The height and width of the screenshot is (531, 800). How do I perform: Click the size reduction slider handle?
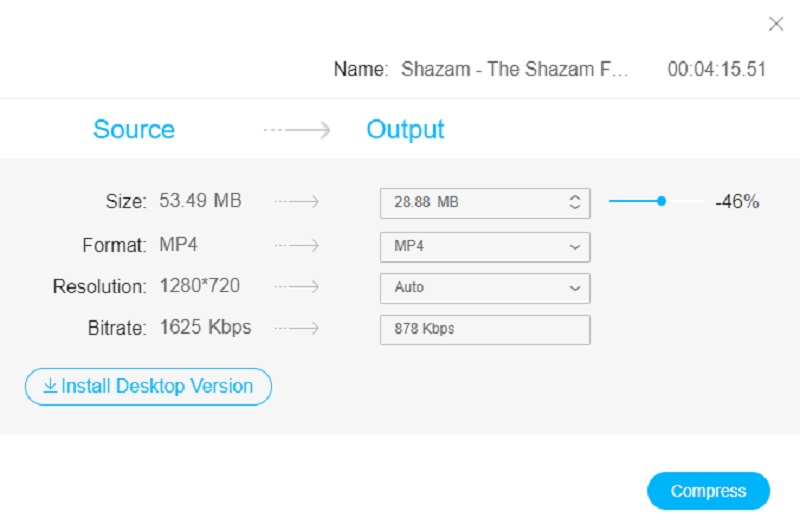tap(661, 201)
